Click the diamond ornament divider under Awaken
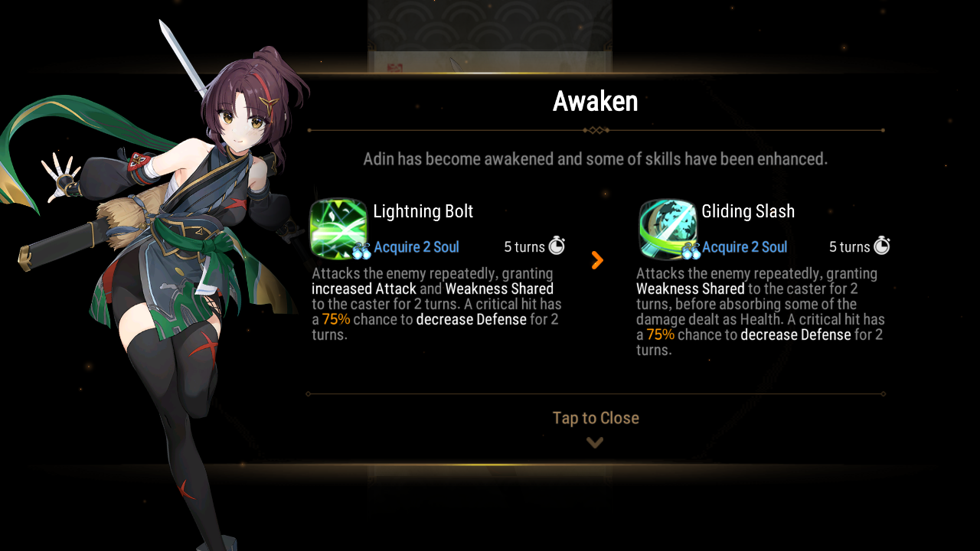The height and width of the screenshot is (551, 980). click(596, 130)
